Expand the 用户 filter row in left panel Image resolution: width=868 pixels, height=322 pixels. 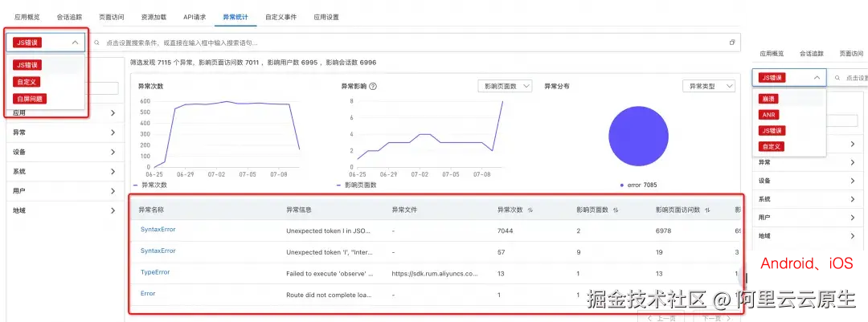click(x=64, y=191)
